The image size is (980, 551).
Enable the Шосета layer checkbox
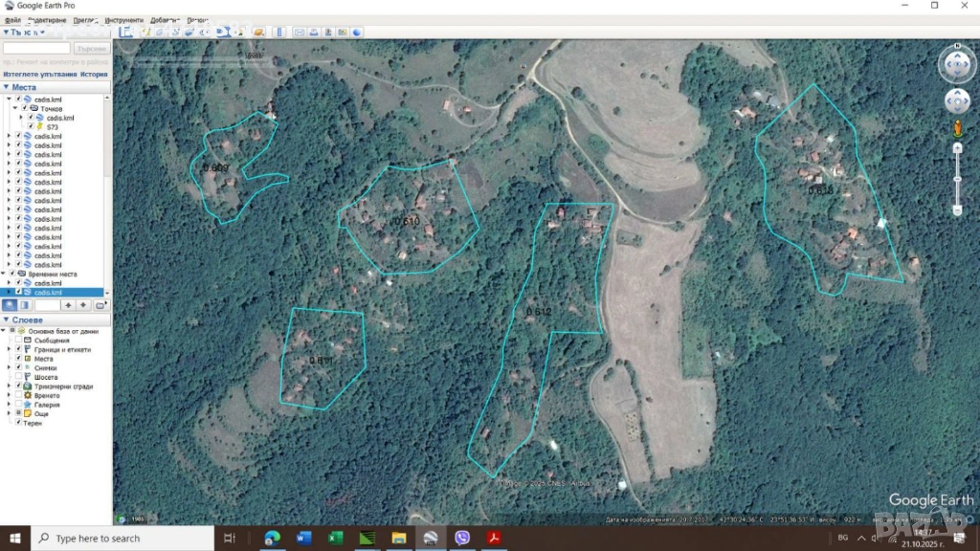pos(18,377)
